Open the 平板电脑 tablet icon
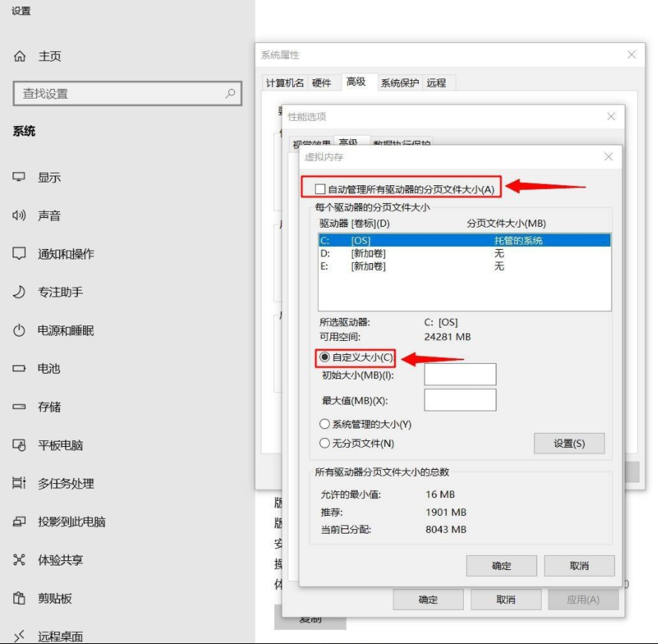658x644 pixels. [19, 445]
